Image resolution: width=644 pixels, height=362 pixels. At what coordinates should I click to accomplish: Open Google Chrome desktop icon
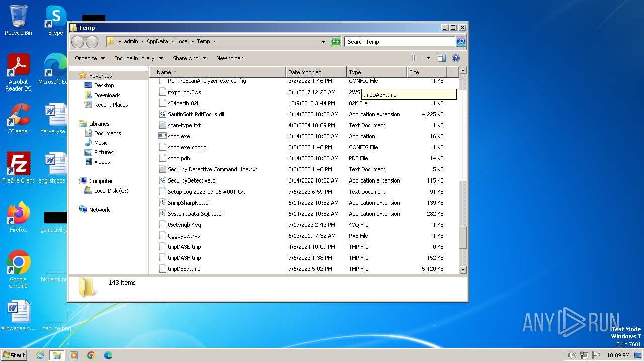coord(18,269)
